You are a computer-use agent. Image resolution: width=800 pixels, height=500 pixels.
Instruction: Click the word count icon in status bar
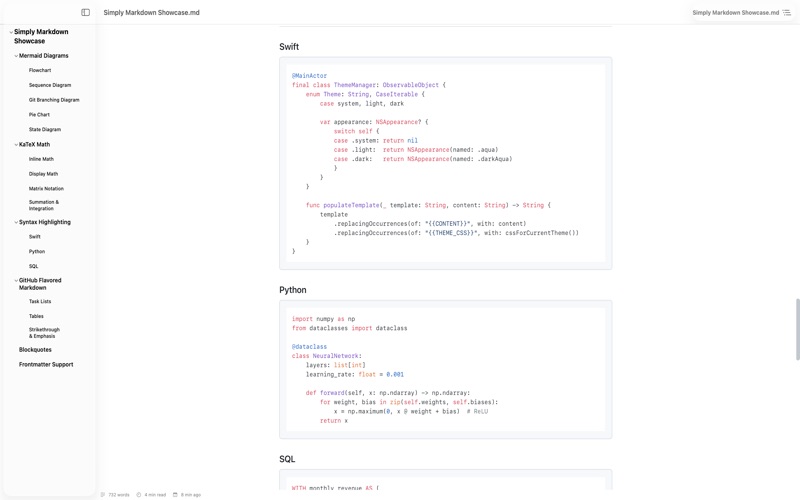(103, 494)
